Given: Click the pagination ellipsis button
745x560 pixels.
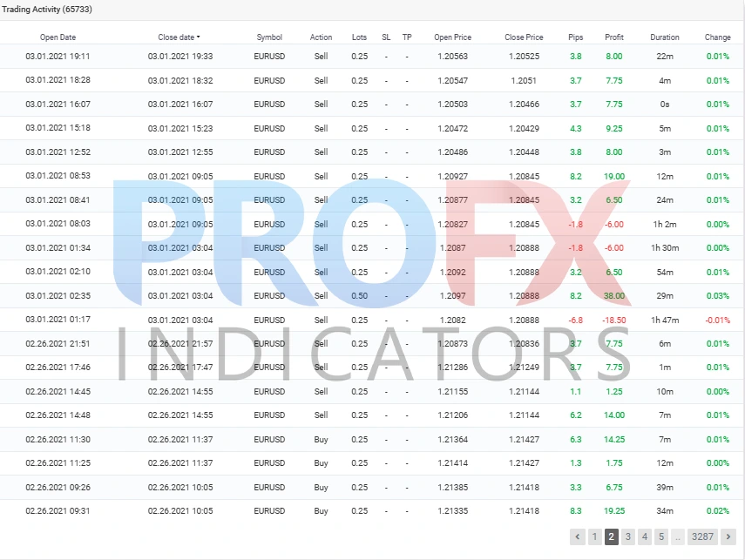Looking at the screenshot, I should [678, 536].
